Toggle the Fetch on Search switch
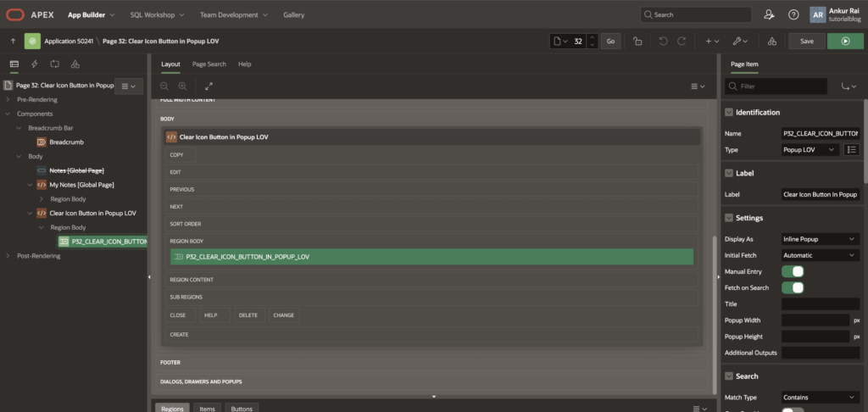The image size is (868, 412). click(x=793, y=288)
